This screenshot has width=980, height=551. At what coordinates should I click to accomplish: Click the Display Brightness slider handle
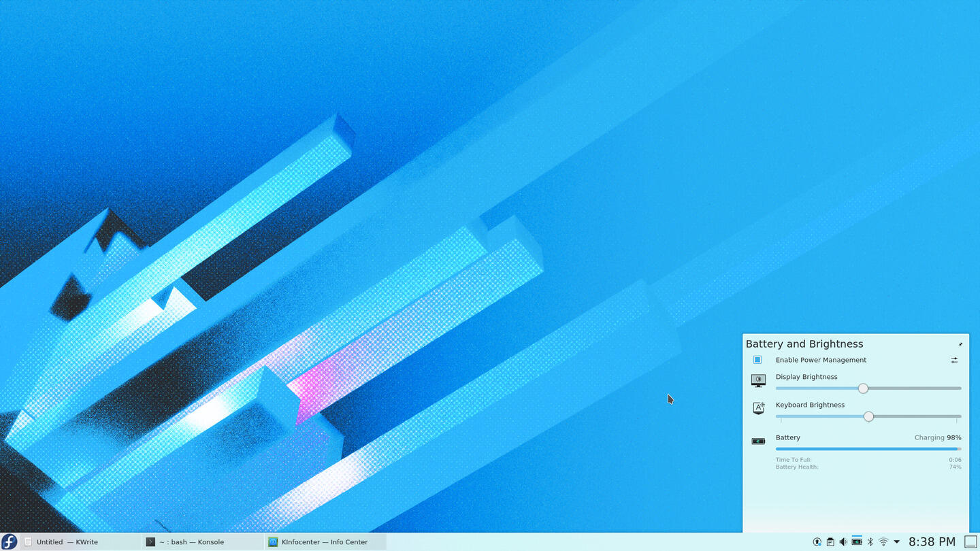point(863,388)
